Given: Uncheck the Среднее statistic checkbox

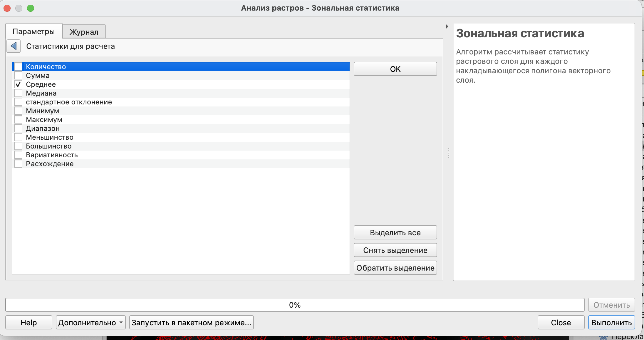Looking at the screenshot, I should (18, 84).
